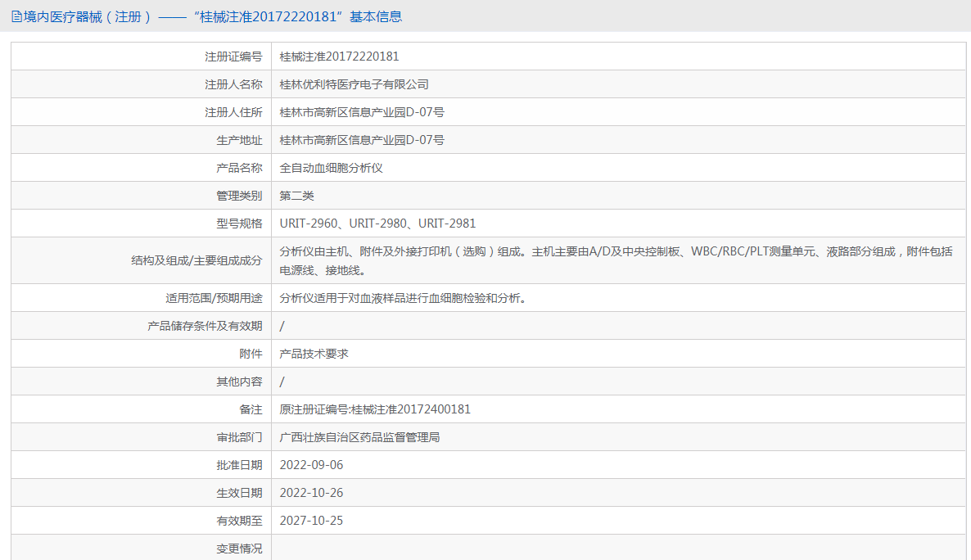Click the document icon in the header
This screenshot has height=560, width=971.
[x=16, y=16]
